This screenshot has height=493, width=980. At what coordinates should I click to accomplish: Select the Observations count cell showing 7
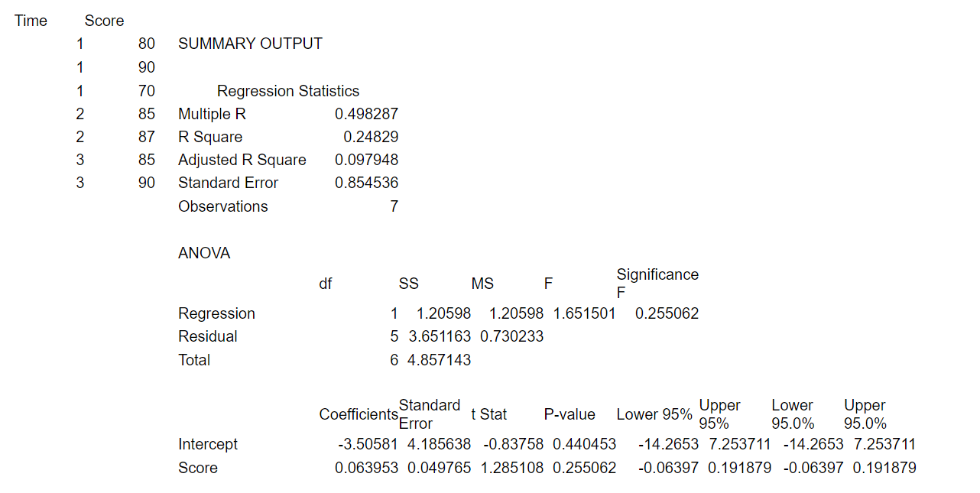click(x=394, y=206)
